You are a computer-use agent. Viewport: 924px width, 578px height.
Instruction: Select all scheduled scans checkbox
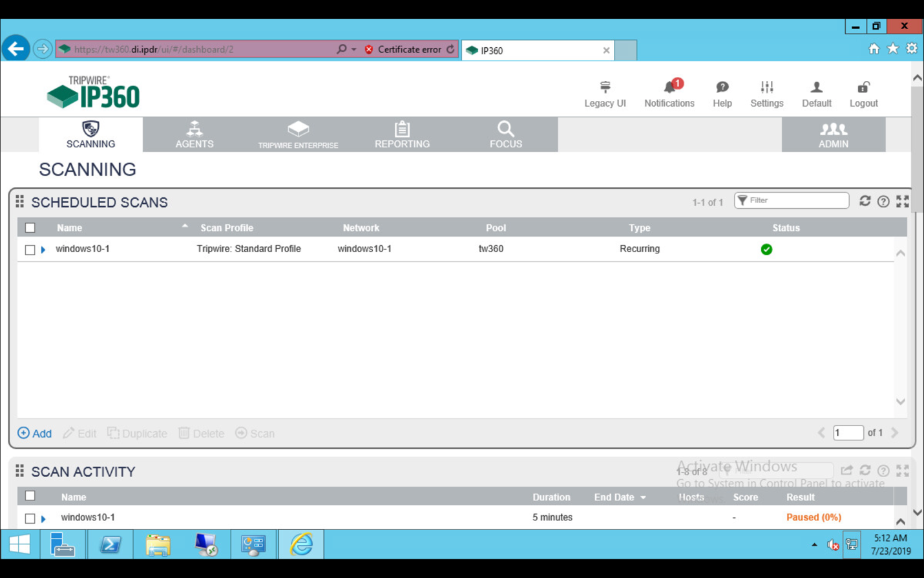[x=30, y=228]
